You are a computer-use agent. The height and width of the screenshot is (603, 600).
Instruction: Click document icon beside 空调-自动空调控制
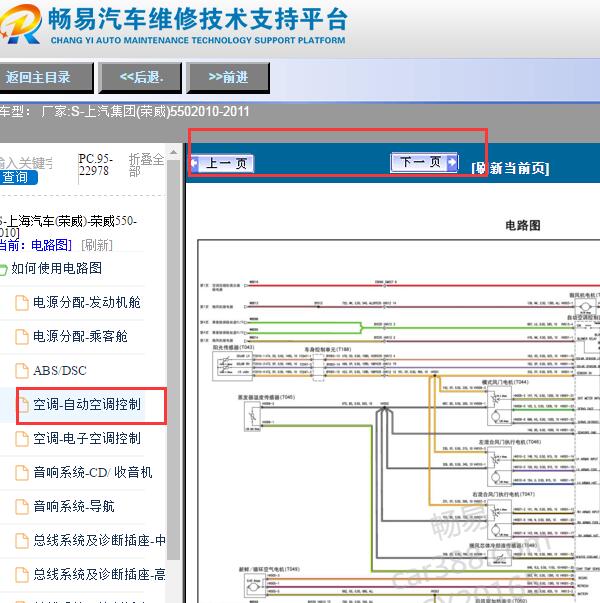point(23,405)
